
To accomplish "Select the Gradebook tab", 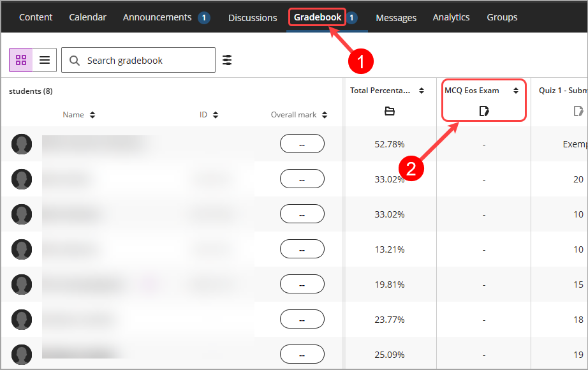I will pos(317,17).
